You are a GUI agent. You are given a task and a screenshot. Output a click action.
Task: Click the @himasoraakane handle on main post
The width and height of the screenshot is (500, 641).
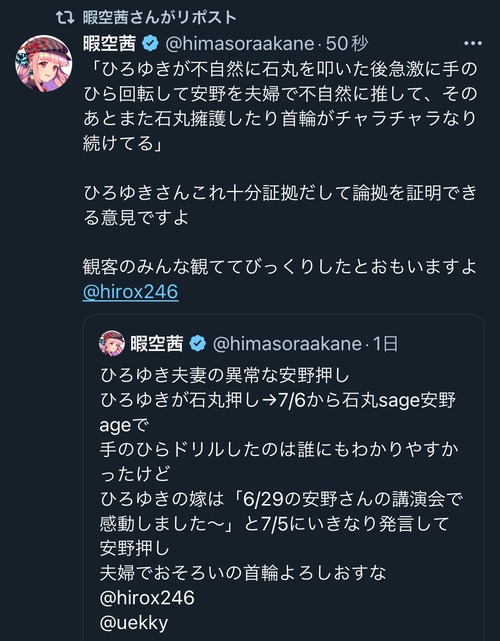pos(240,44)
